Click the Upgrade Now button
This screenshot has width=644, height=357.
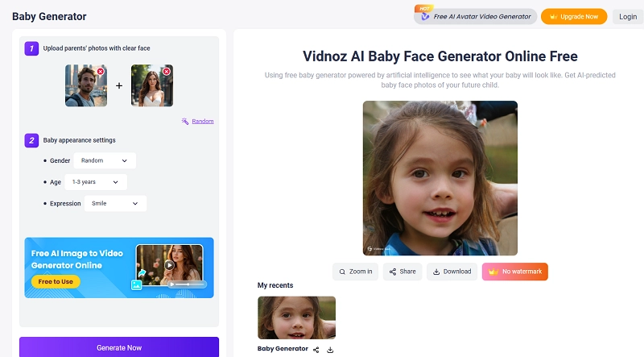pyautogui.click(x=574, y=16)
